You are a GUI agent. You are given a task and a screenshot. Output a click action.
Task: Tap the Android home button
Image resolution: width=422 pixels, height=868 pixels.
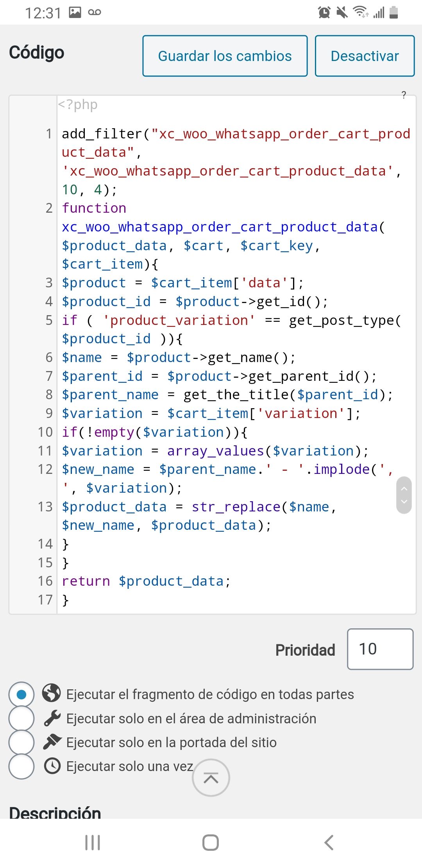(211, 843)
